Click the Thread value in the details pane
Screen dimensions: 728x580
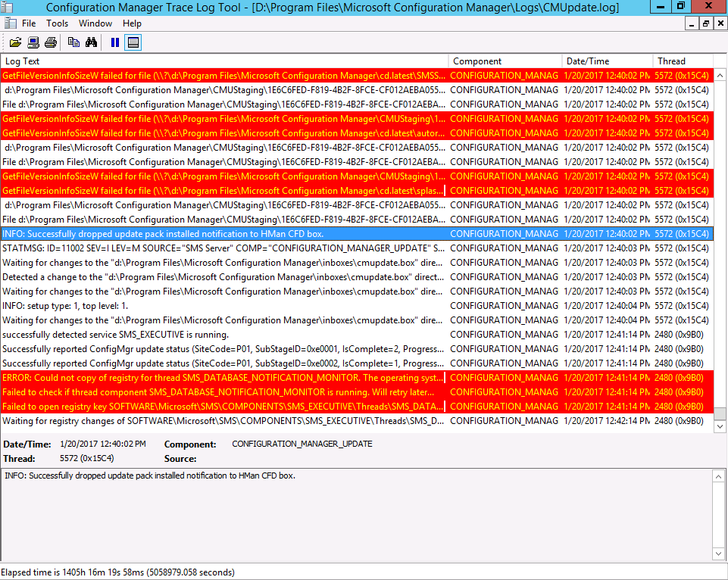pyautogui.click(x=87, y=458)
